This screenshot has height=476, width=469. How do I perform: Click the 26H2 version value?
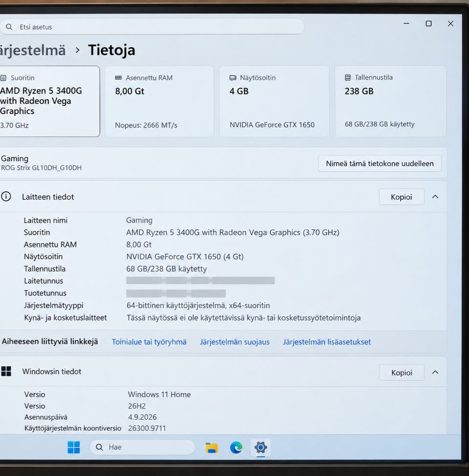(137, 406)
